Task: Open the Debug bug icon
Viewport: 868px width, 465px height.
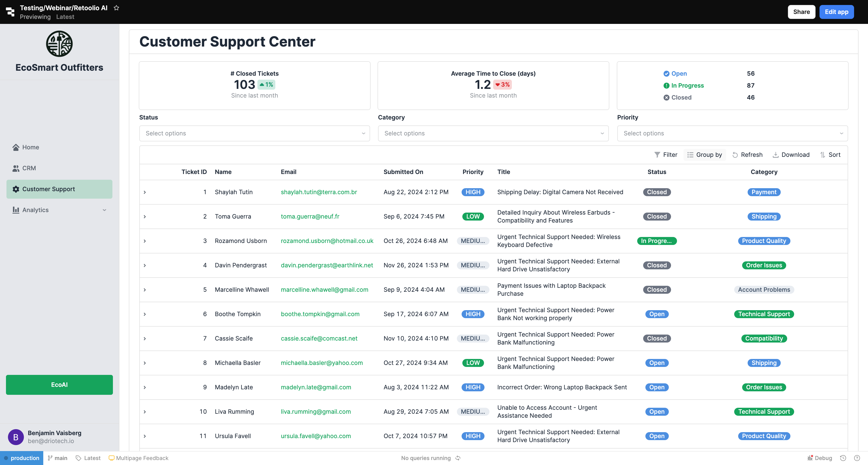Action: [810, 458]
